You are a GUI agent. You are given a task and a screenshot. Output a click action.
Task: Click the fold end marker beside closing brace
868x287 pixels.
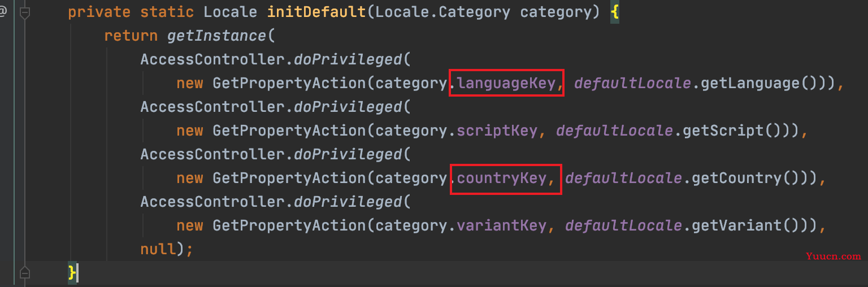pos(24,273)
